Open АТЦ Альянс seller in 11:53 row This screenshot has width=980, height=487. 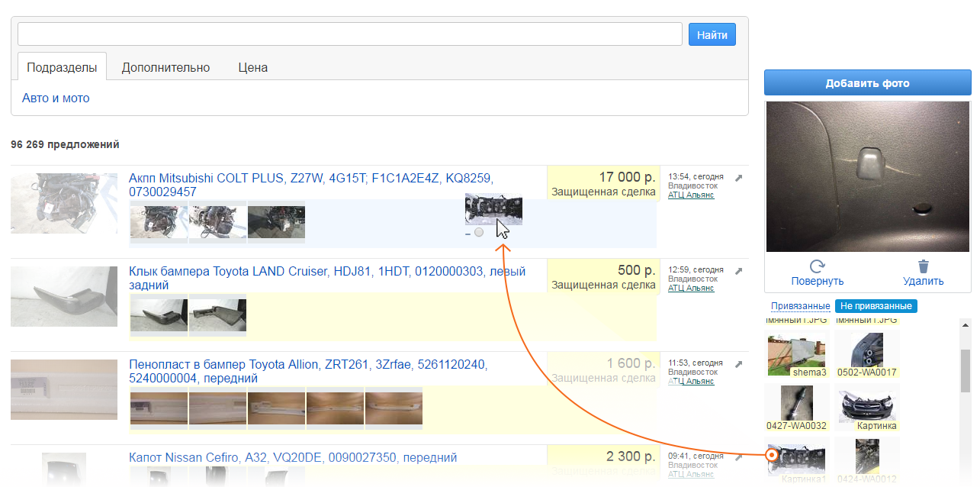[691, 381]
